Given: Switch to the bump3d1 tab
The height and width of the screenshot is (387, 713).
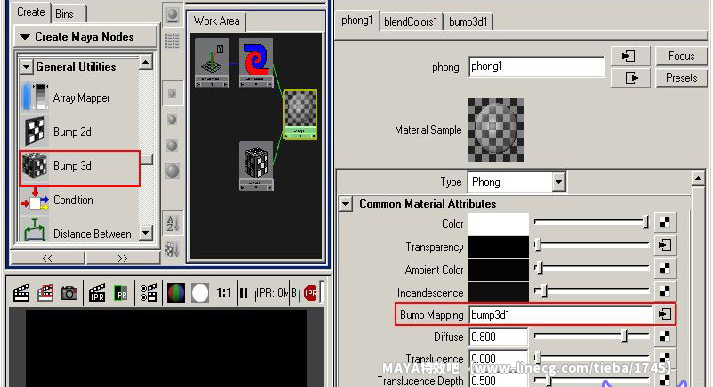Looking at the screenshot, I should [468, 22].
